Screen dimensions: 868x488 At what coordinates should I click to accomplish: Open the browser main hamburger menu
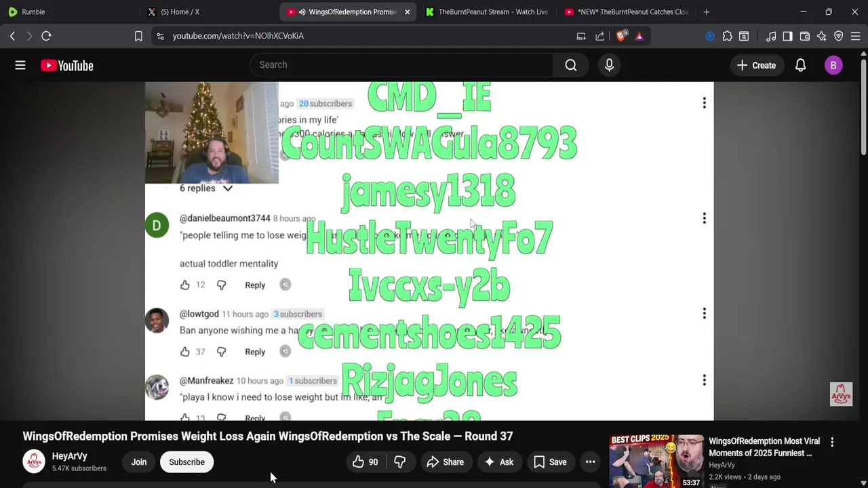pos(855,36)
